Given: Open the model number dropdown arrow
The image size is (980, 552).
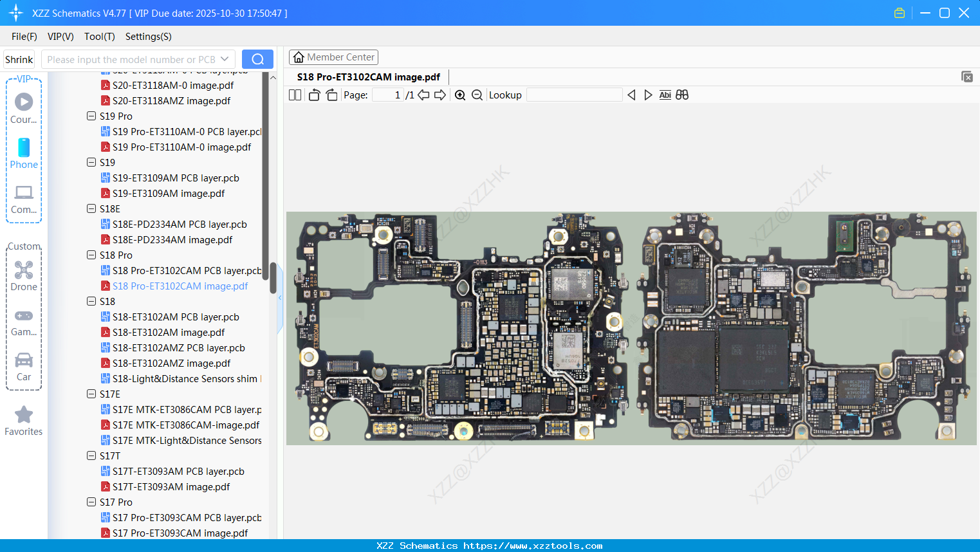Looking at the screenshot, I should click(225, 59).
